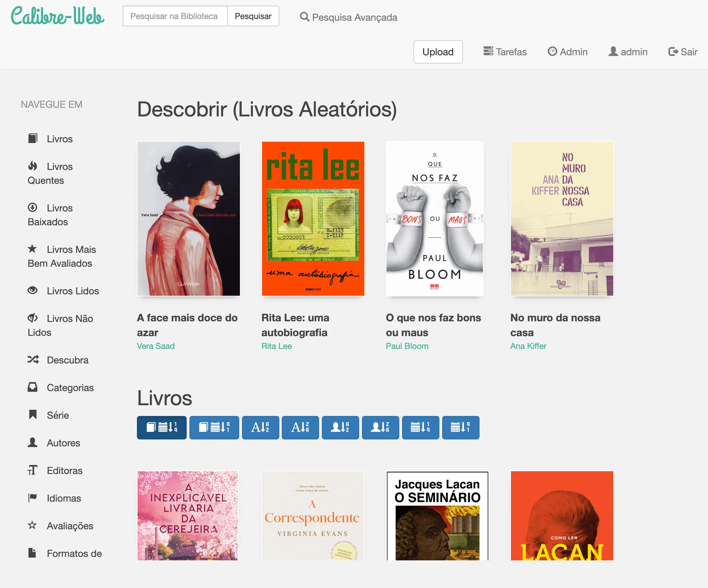Viewport: 708px width, 588px height.
Task: Open O que nos faz bons ou maus cover
Action: coord(435,219)
